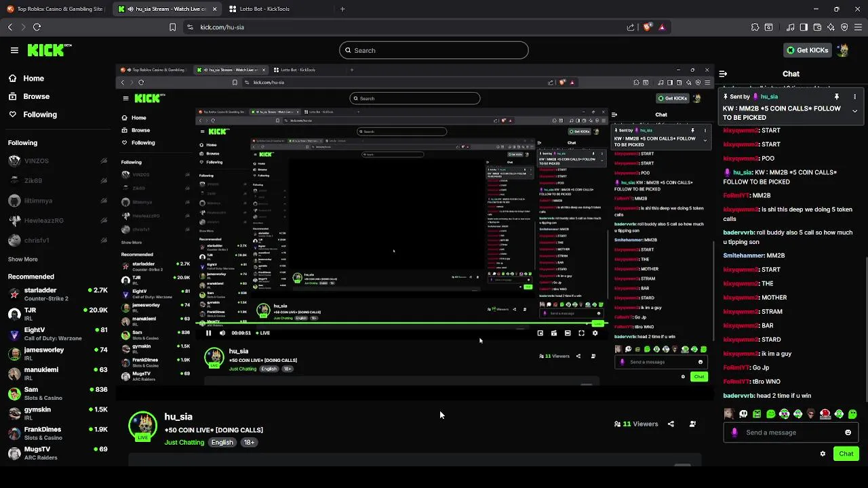
Task: Open chat settings gear icon
Action: click(x=823, y=453)
